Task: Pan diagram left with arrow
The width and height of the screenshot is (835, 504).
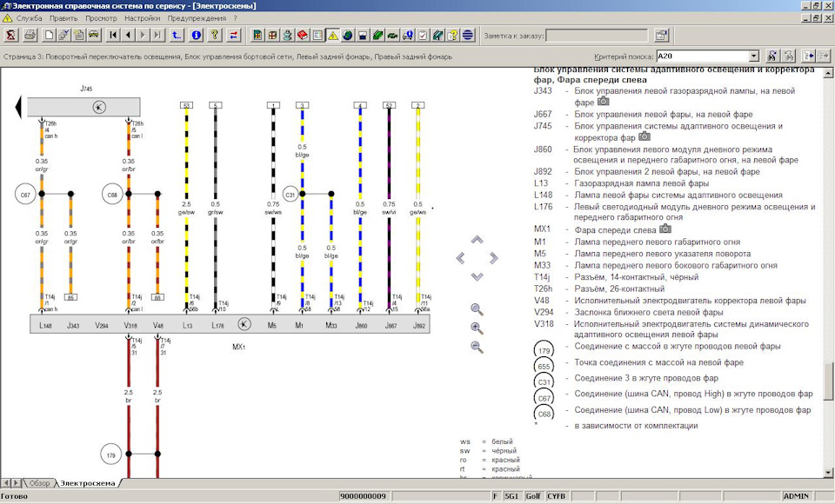Action: pos(461,258)
